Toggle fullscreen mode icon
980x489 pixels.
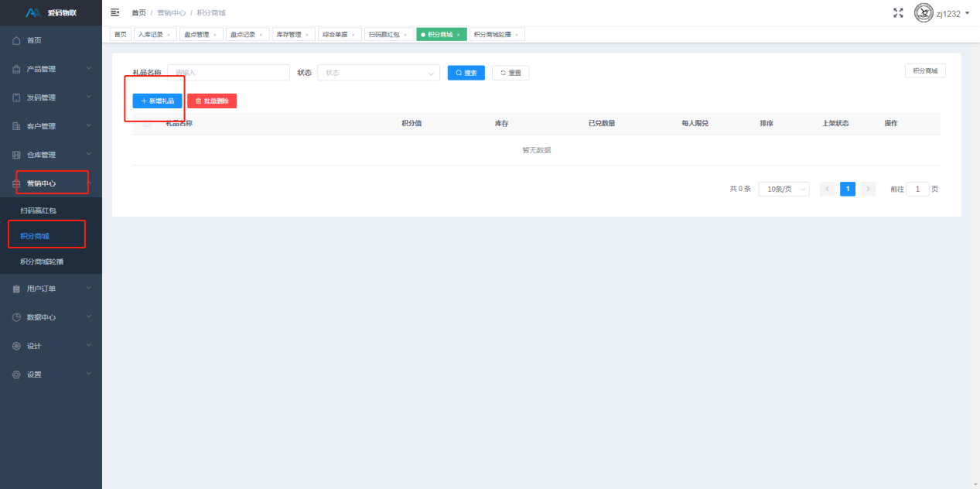[898, 13]
